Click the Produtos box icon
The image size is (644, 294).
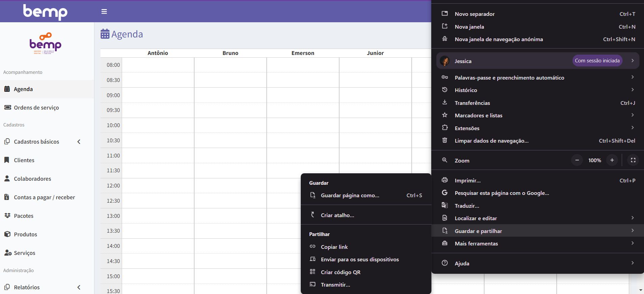click(7, 234)
